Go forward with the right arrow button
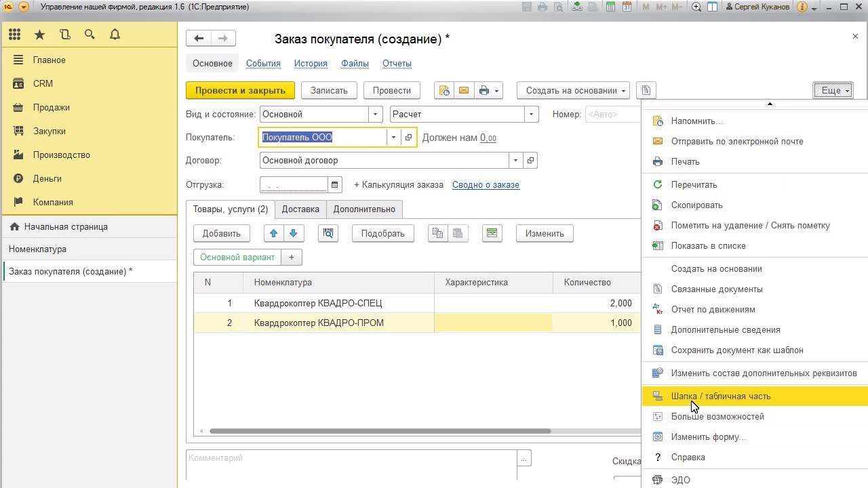The height and width of the screenshot is (488, 868). pyautogui.click(x=223, y=39)
